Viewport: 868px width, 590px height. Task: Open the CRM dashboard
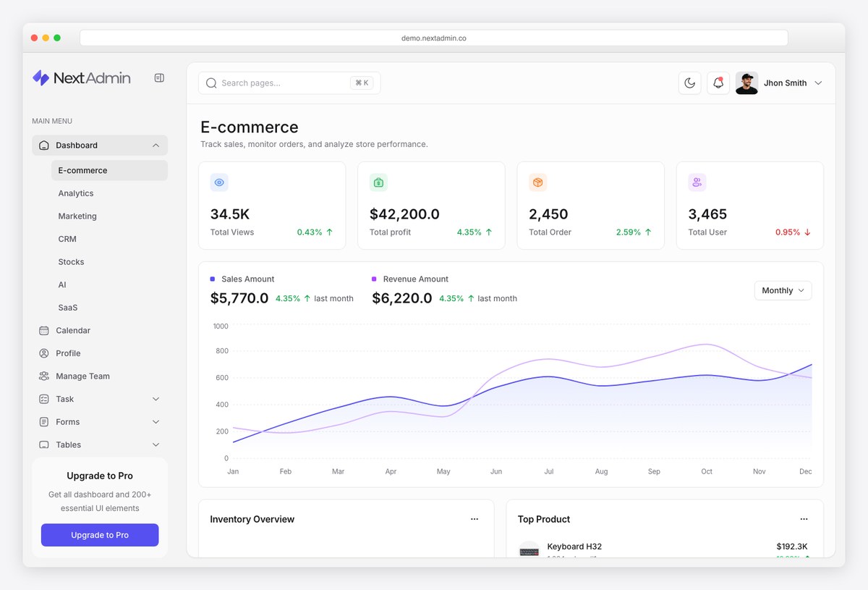pyautogui.click(x=67, y=239)
